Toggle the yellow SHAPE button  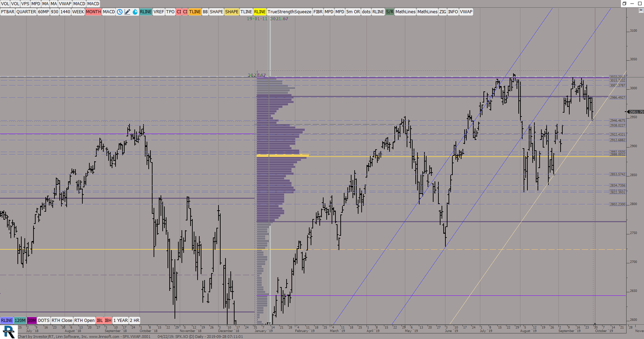232,12
